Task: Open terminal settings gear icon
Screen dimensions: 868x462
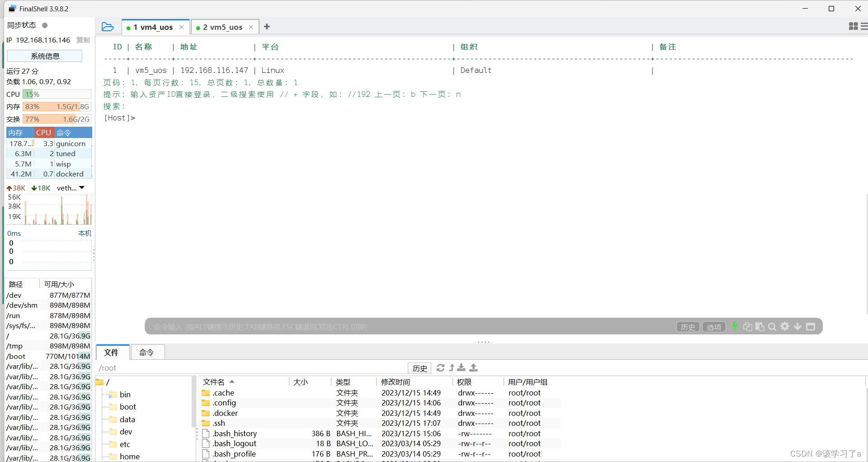Action: [x=785, y=326]
